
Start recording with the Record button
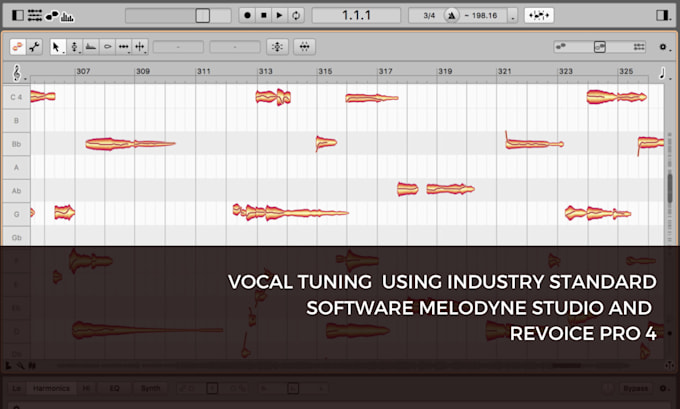[x=247, y=15]
